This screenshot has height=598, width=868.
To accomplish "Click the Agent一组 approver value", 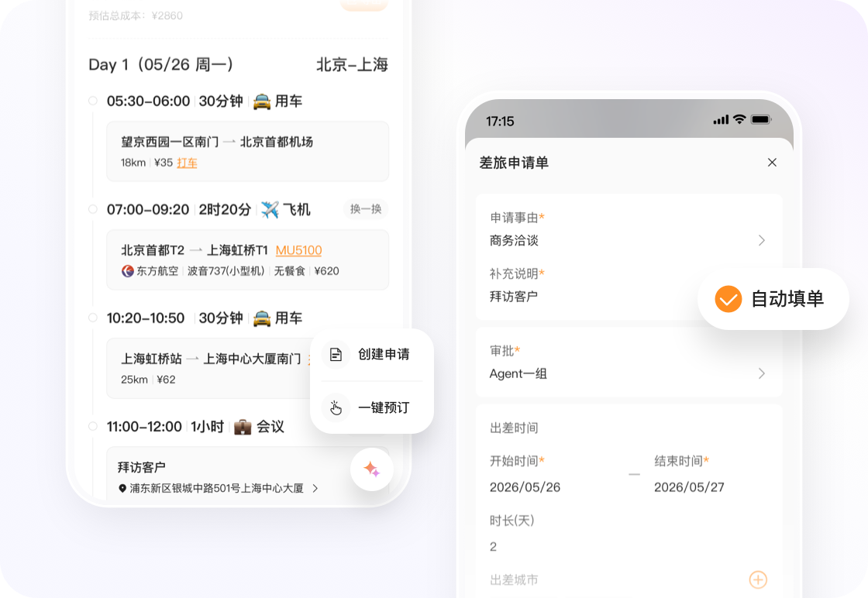I will (518, 374).
